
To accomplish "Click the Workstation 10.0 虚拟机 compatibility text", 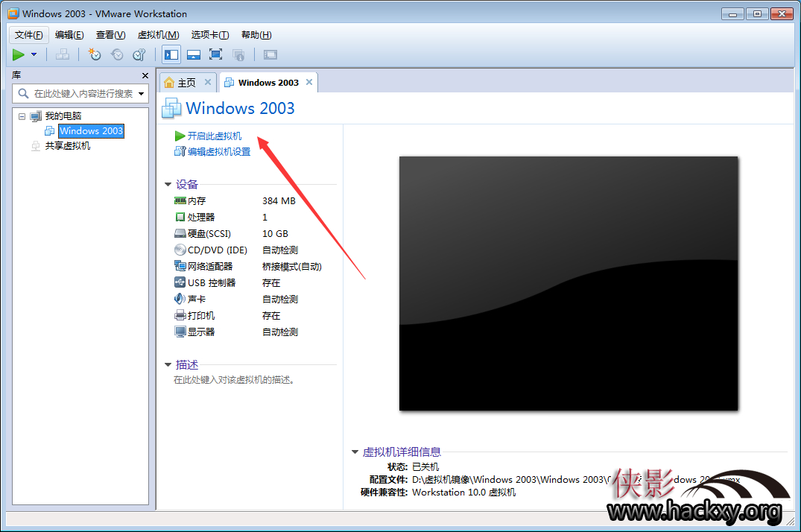I will (x=464, y=493).
